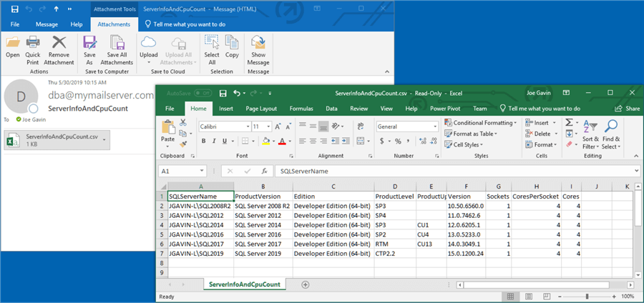The width and height of the screenshot is (644, 303).
Task: Open Cell Styles dropdown
Action: point(463,145)
